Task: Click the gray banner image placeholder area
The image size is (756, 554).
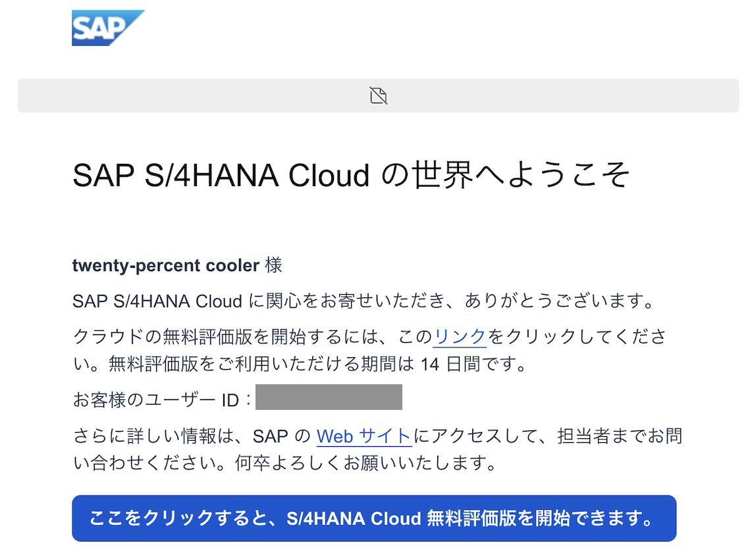Action: click(x=379, y=95)
